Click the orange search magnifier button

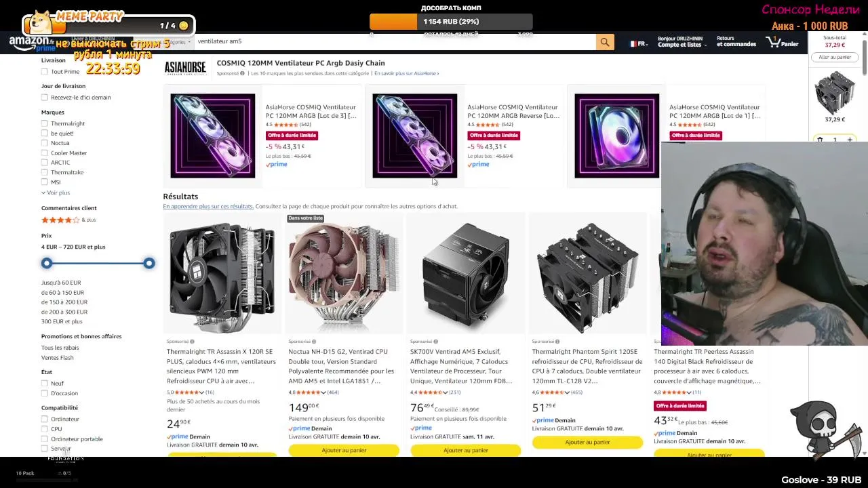tap(604, 42)
